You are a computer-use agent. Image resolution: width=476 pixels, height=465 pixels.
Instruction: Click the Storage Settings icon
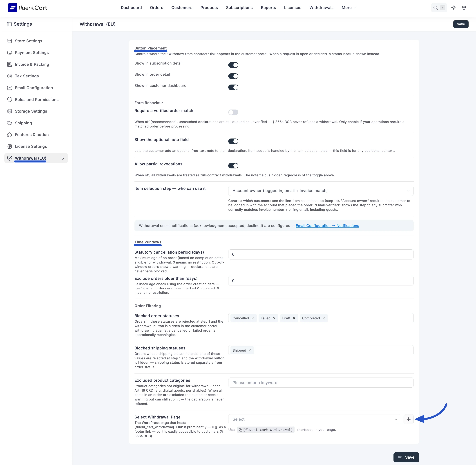coord(10,111)
